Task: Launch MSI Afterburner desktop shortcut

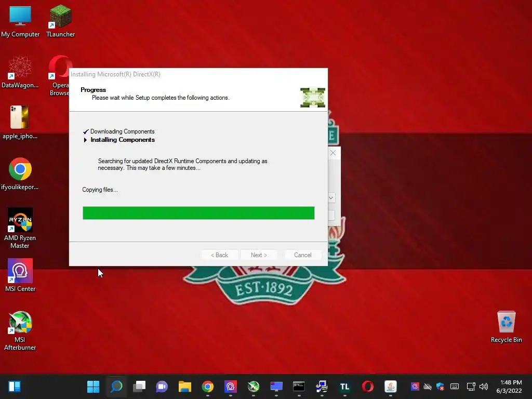Action: 20,330
